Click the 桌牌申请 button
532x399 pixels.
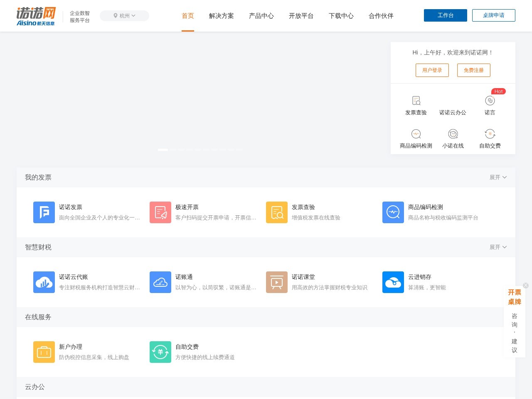(494, 15)
